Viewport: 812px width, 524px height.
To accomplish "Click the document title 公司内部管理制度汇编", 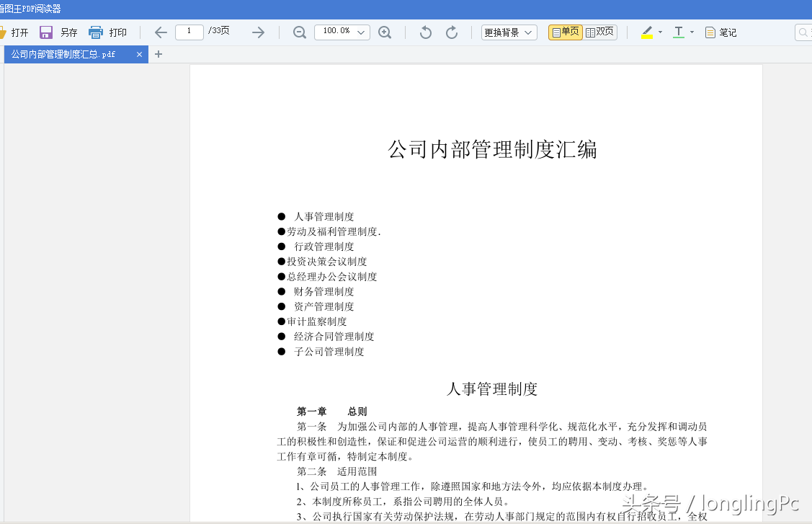I will click(x=493, y=150).
